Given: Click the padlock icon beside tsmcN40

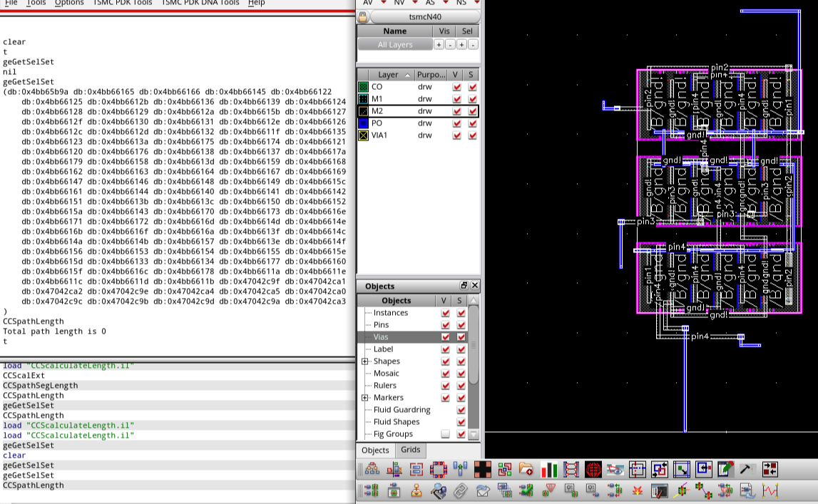Looking at the screenshot, I should [362, 16].
